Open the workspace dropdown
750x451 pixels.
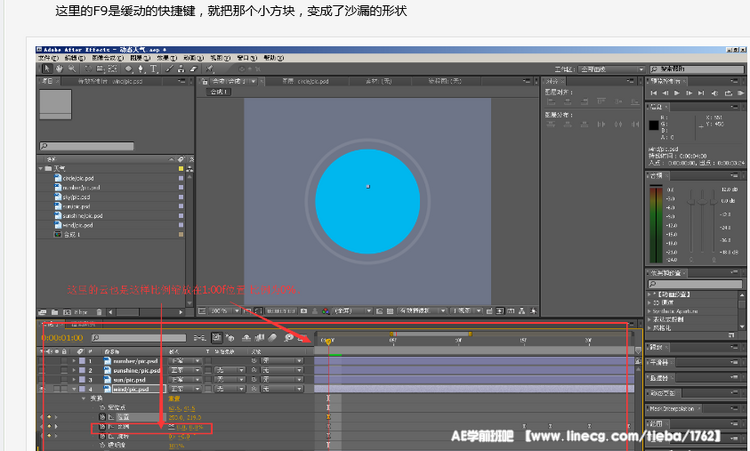[612, 69]
